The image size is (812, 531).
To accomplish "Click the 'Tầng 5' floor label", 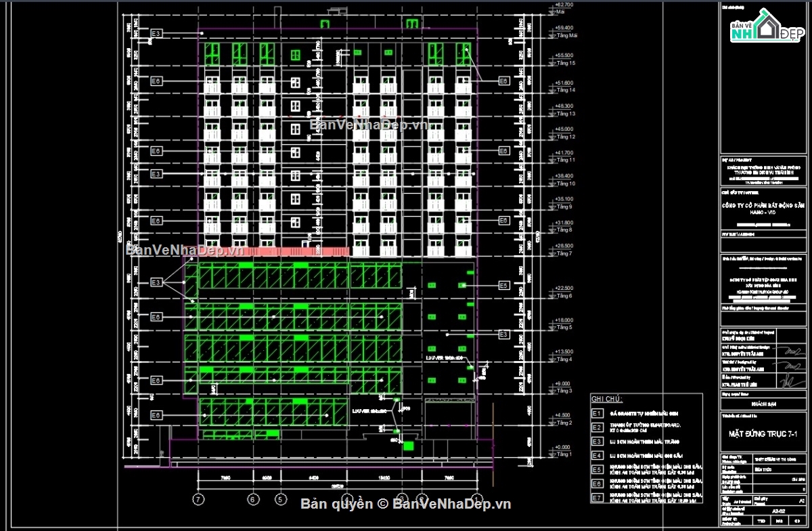I will click(564, 328).
